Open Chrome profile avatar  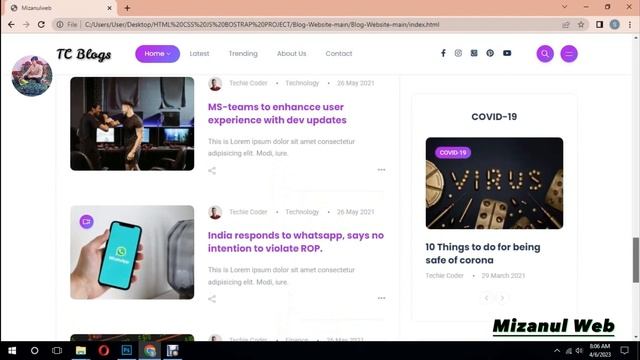click(615, 24)
